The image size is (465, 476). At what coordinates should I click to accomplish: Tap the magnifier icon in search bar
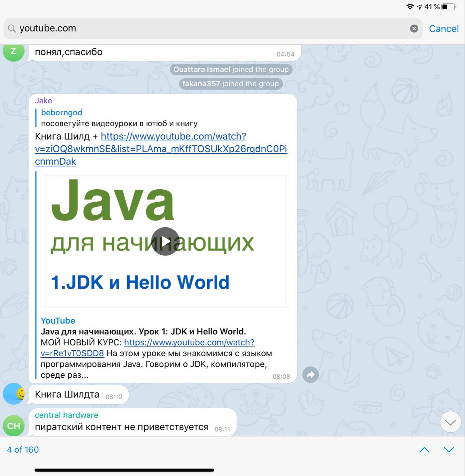pyautogui.click(x=12, y=29)
